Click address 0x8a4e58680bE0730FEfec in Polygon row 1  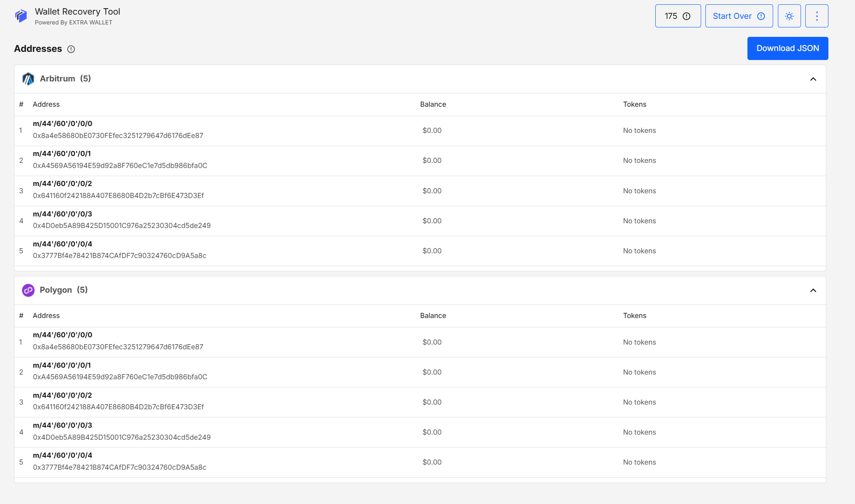[117, 347]
